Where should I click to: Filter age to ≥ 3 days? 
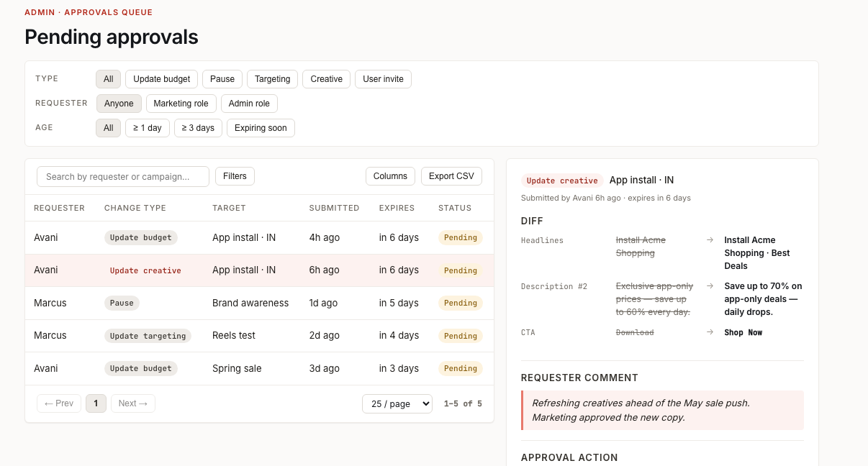pyautogui.click(x=198, y=128)
